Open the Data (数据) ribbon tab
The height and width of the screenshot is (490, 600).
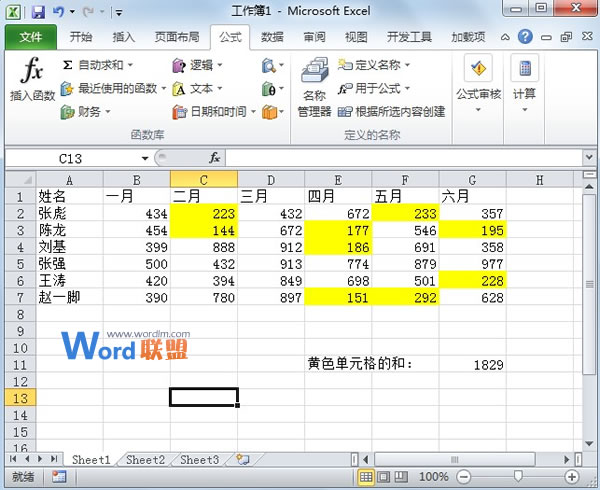272,37
